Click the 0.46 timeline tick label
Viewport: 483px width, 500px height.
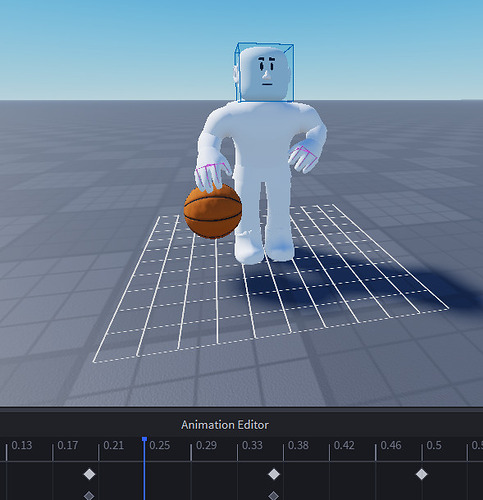coord(391,445)
